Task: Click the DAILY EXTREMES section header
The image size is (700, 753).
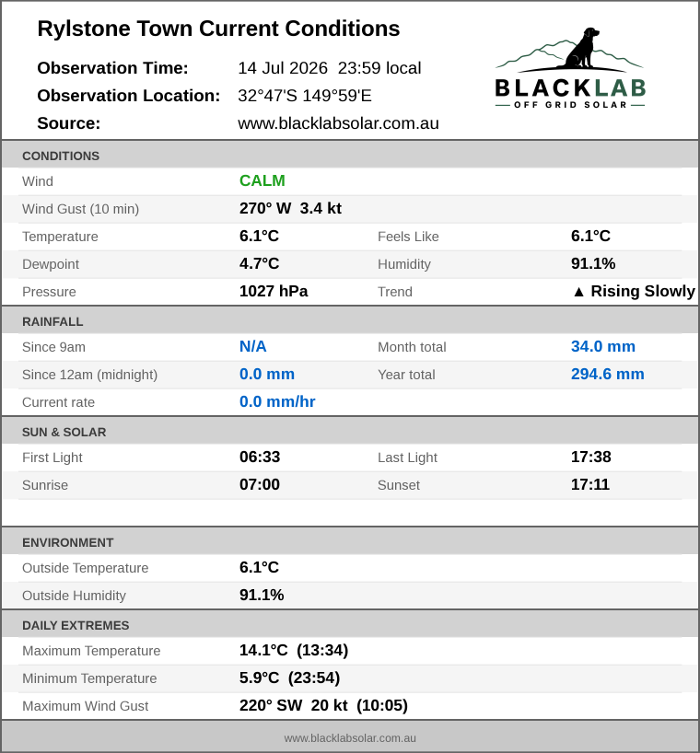Action: tap(350, 625)
